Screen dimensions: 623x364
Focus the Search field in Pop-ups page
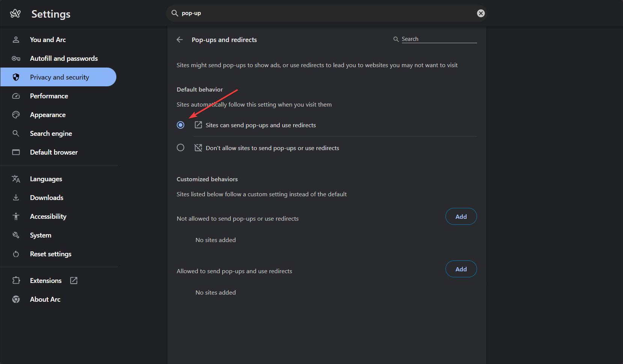point(439,39)
